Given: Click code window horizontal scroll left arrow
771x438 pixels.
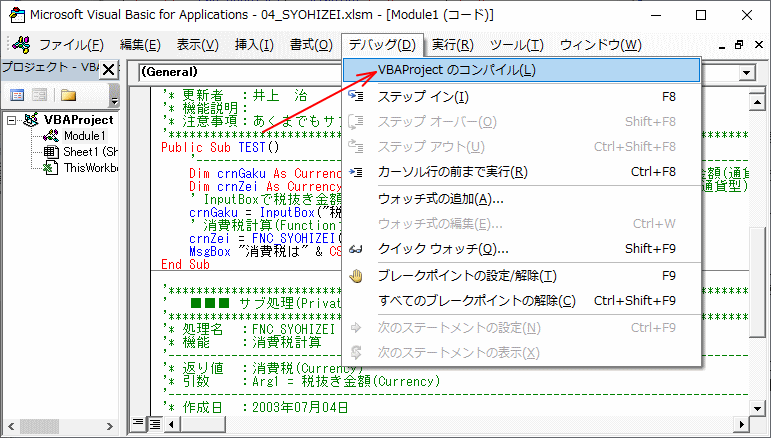Looking at the screenshot, I should point(172,424).
